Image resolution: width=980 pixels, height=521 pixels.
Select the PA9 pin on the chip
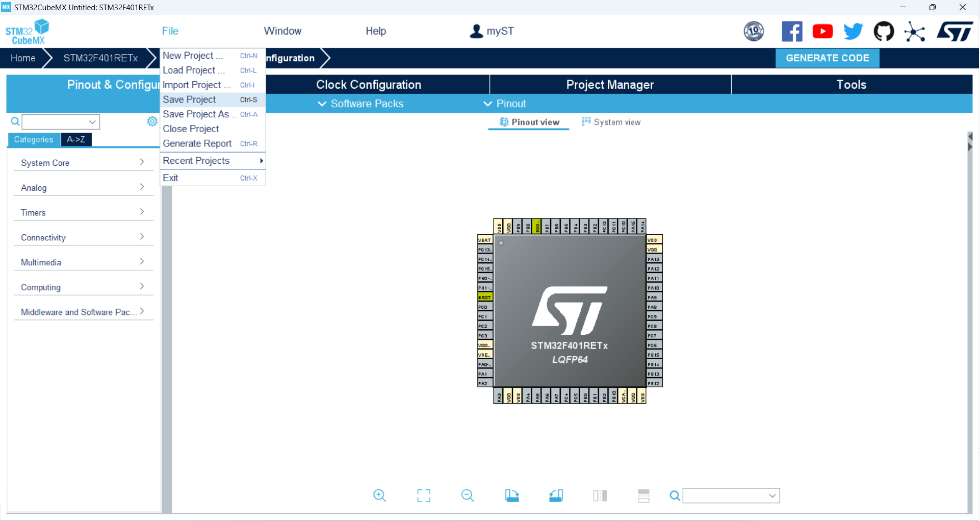click(654, 297)
